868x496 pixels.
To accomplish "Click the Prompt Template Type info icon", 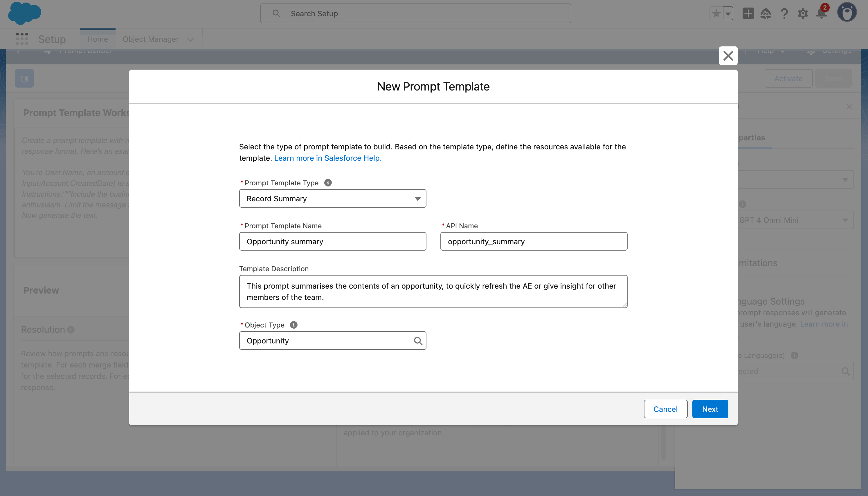I will (x=328, y=183).
